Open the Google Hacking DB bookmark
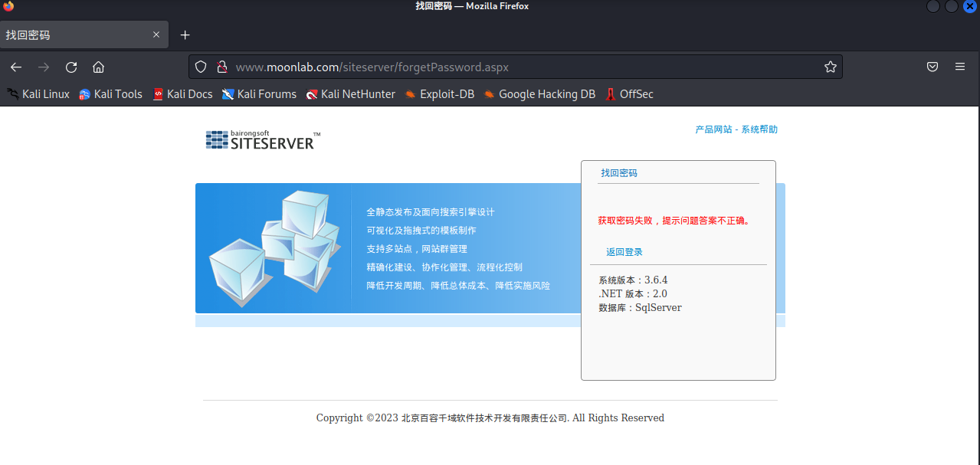 click(539, 93)
